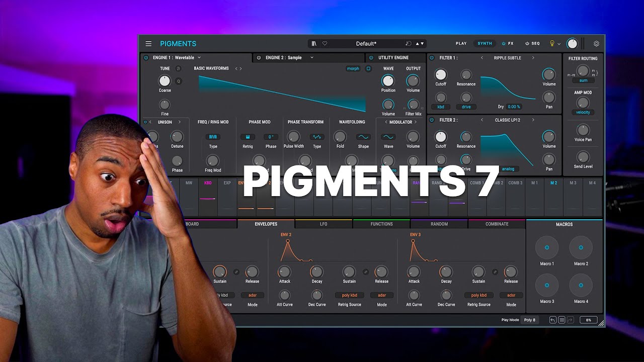
Task: Click ENV 3 sustain-release link icon
Action: point(495,272)
